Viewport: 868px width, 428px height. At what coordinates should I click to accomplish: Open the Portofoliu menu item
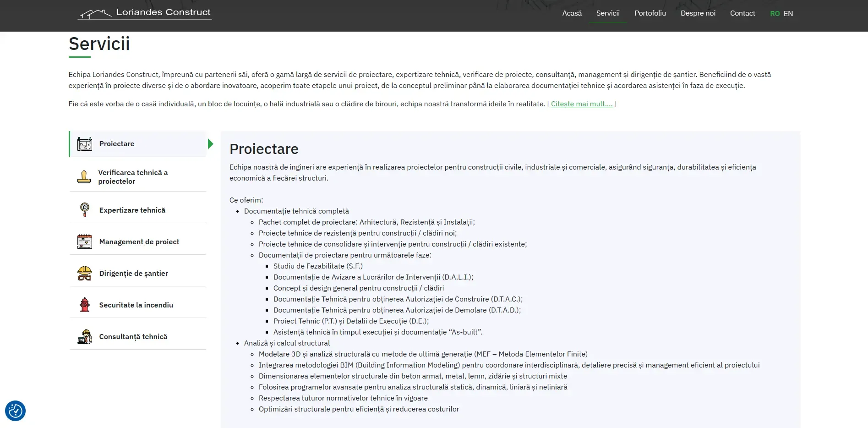[650, 13]
